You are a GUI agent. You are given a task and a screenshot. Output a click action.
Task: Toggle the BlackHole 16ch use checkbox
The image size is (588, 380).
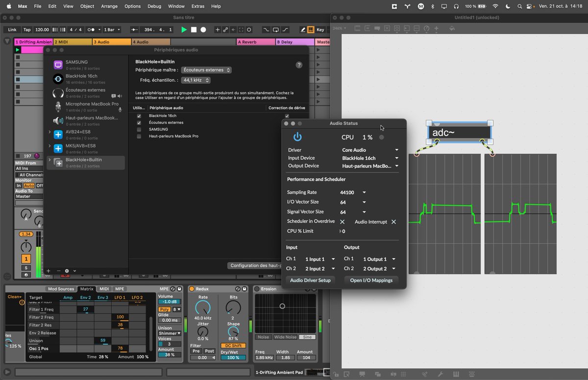click(x=139, y=116)
